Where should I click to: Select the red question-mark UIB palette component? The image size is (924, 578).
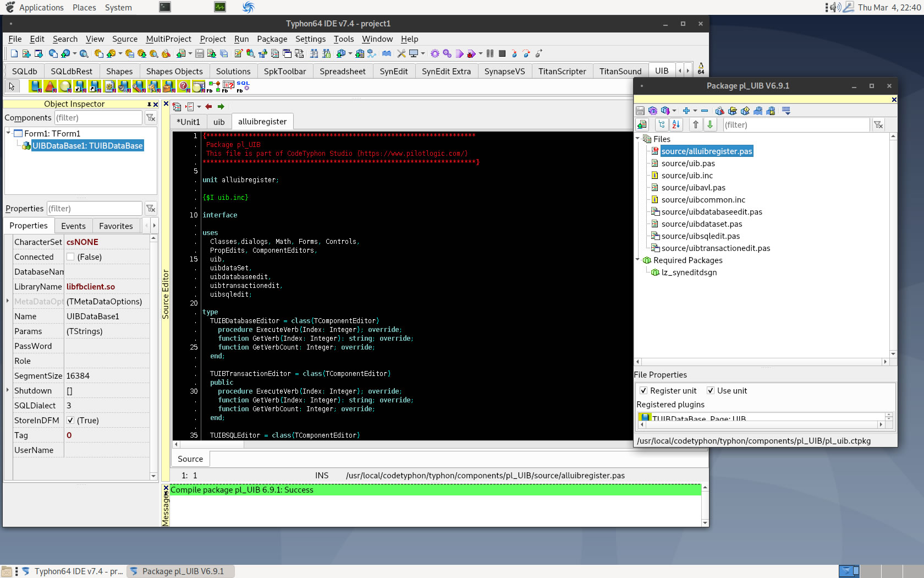[184, 86]
